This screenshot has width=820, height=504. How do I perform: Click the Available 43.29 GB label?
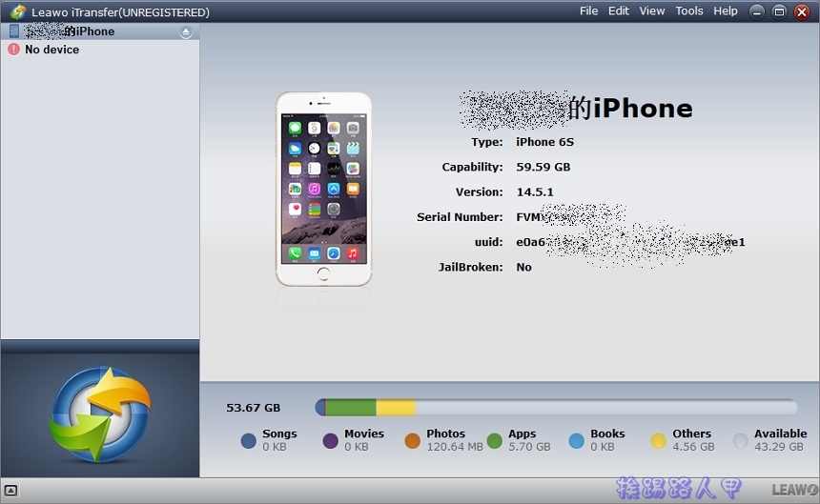(x=780, y=440)
